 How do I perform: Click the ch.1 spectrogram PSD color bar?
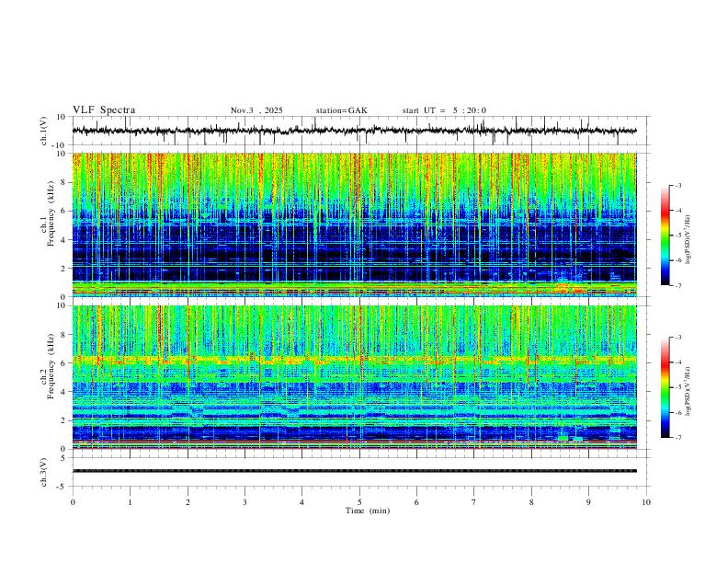click(665, 236)
